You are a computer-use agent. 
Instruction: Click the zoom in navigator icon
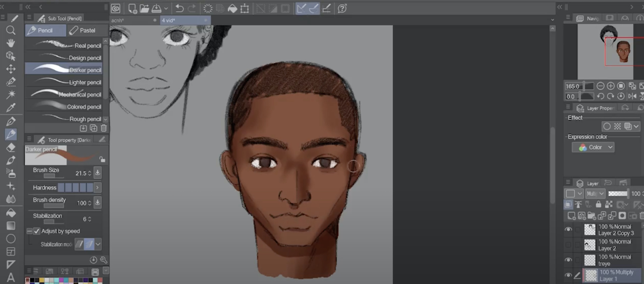(x=610, y=86)
